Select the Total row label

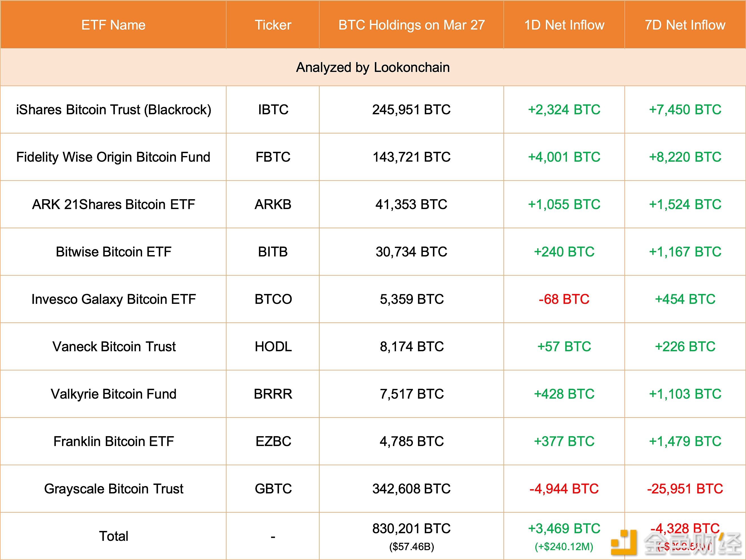(114, 536)
